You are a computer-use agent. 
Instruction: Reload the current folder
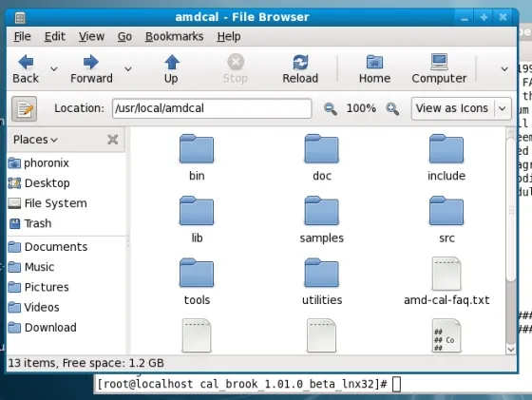click(300, 69)
